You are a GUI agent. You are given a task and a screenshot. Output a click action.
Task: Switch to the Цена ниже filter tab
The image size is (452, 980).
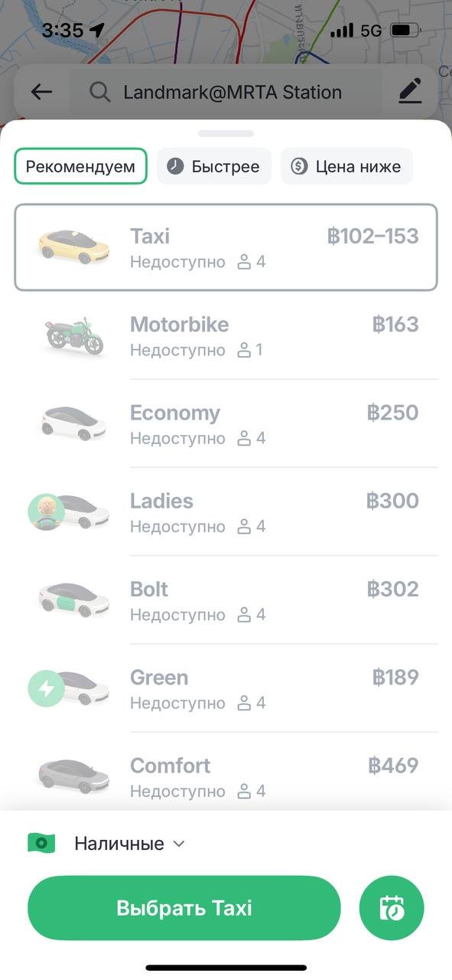tap(346, 166)
